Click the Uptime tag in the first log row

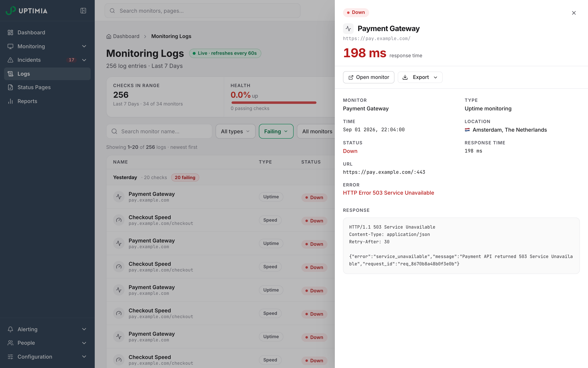pyautogui.click(x=271, y=197)
